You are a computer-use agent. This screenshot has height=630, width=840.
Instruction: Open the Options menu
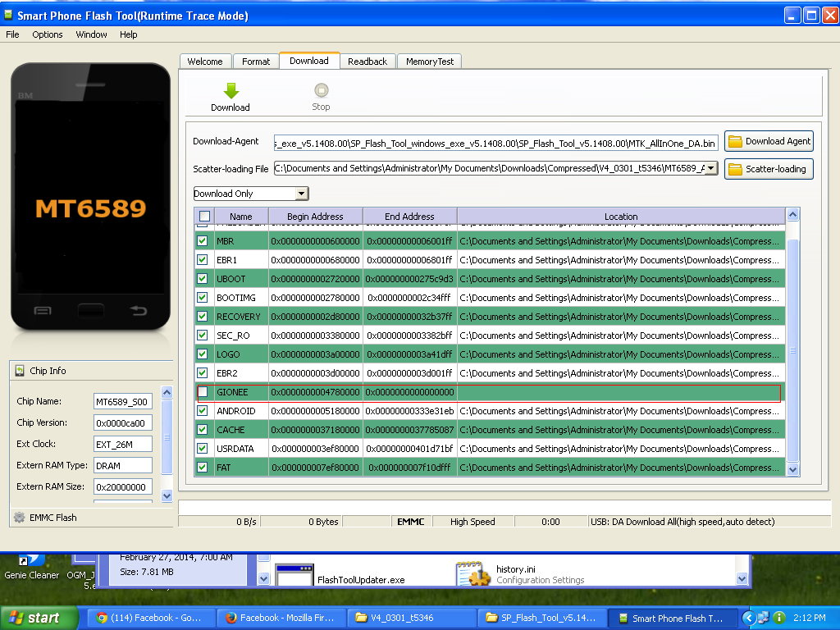48,34
